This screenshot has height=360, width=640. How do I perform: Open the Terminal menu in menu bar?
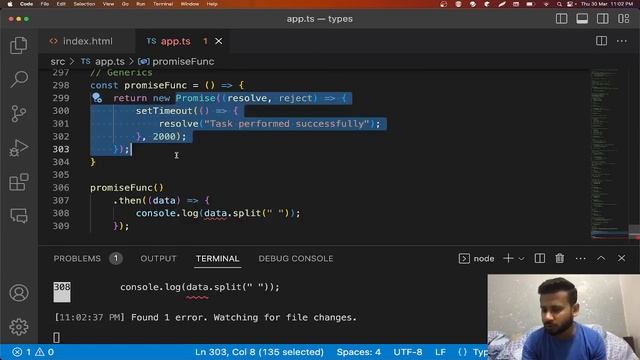click(x=163, y=4)
